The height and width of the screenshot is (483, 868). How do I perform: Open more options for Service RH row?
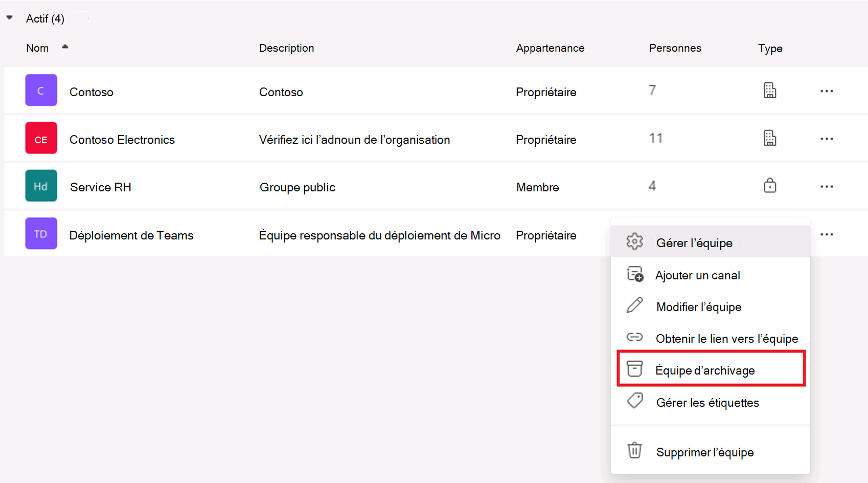(827, 187)
